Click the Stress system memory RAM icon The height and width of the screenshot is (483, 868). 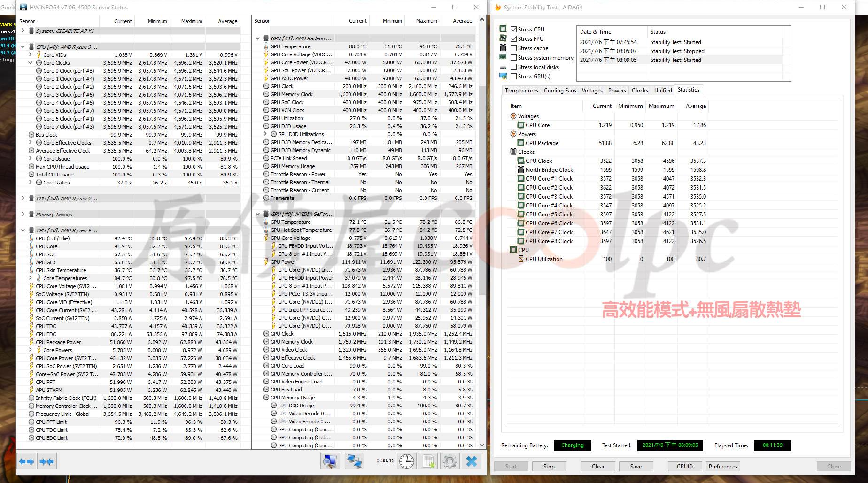(x=503, y=57)
